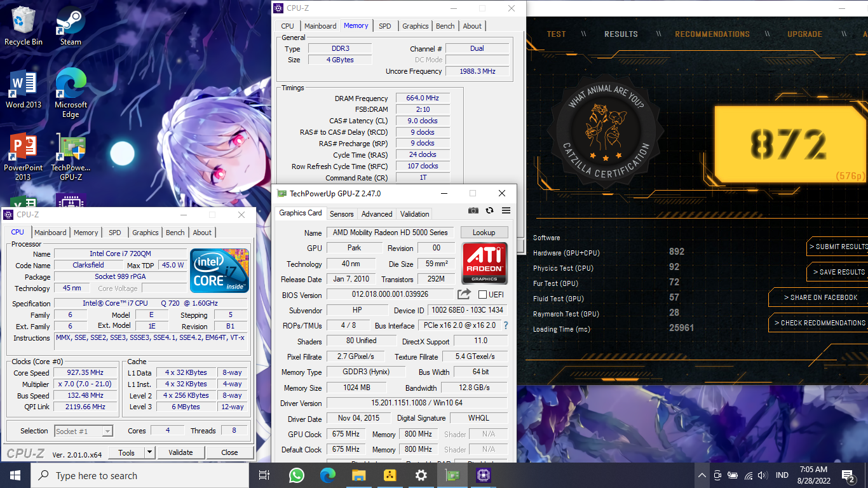Open PowerPoint 2013 desktop shortcut
Viewport: 868px width, 488px height.
pyautogui.click(x=24, y=157)
